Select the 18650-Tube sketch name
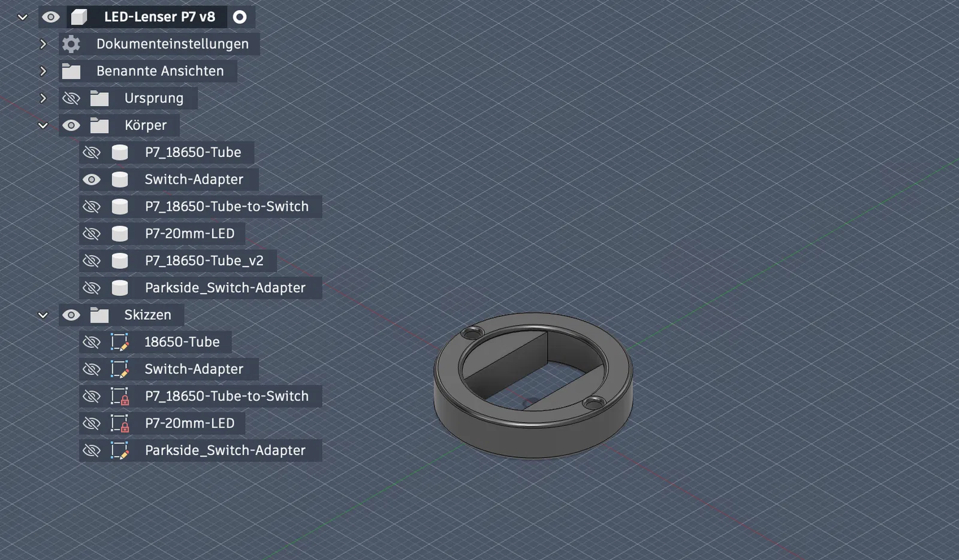 tap(182, 342)
